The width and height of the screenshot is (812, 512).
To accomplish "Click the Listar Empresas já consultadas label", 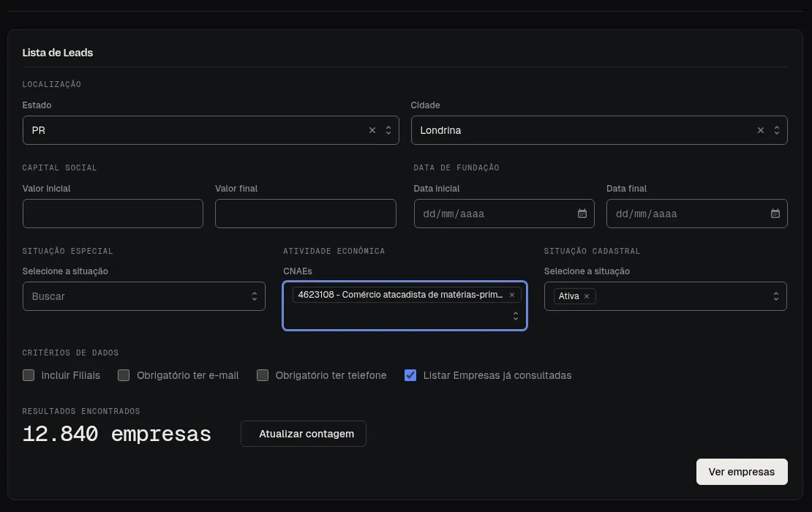I will pos(497,375).
